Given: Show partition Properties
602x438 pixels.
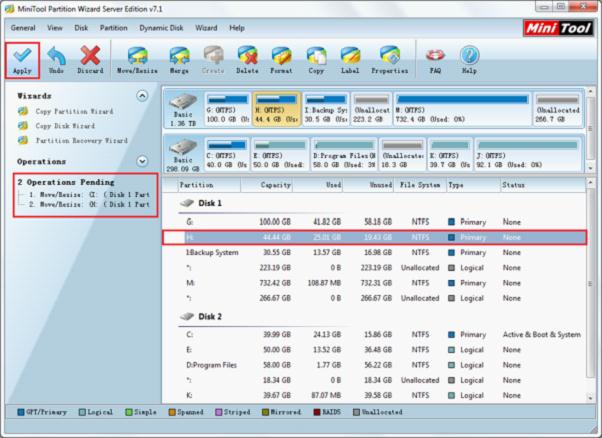Looking at the screenshot, I should tap(390, 61).
